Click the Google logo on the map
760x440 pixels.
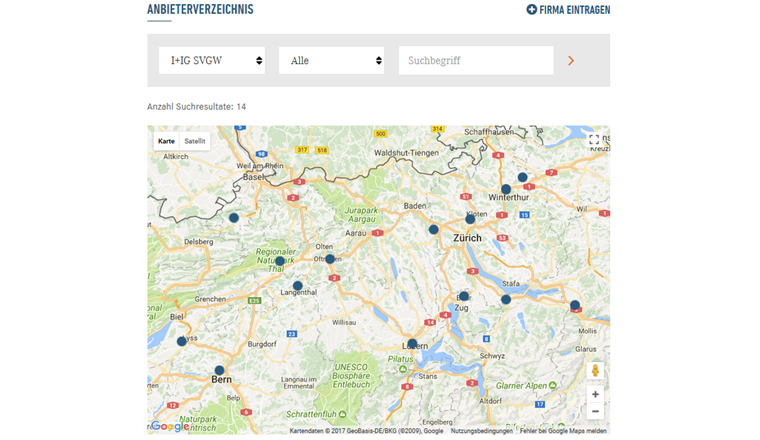click(x=169, y=426)
